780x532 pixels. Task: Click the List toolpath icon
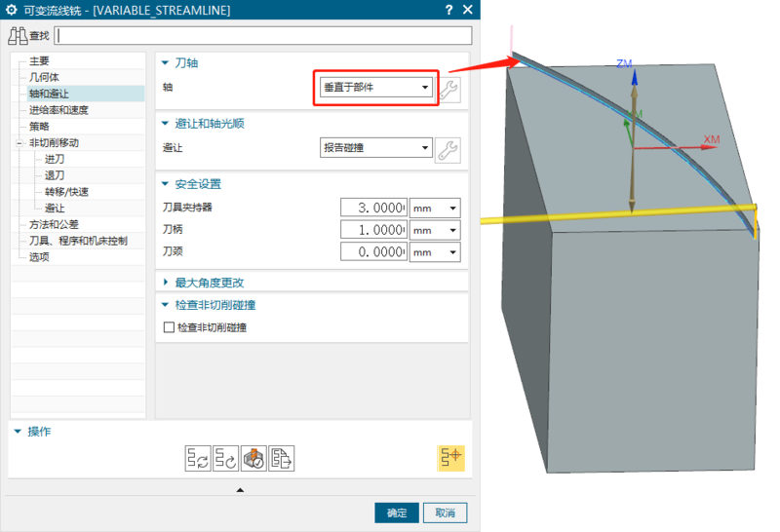click(282, 458)
